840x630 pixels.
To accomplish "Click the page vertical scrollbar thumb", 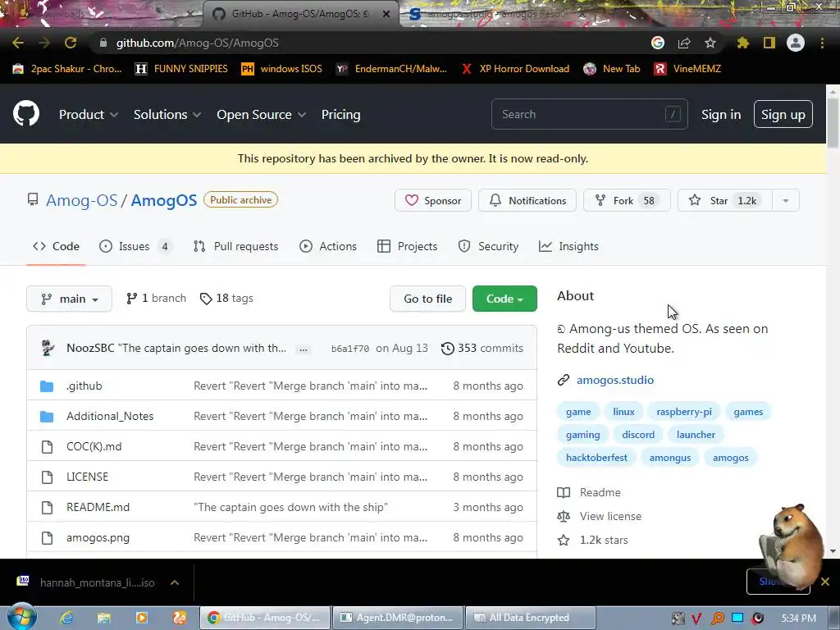I will [833, 122].
